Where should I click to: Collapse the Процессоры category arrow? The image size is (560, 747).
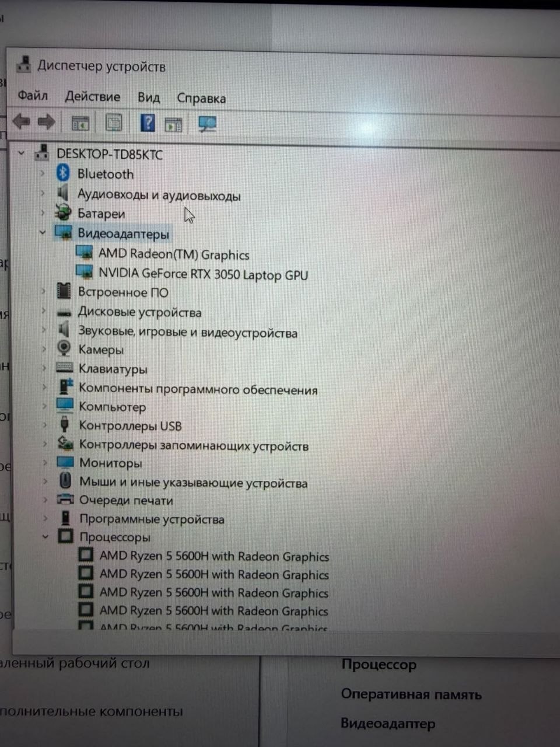tap(45, 536)
